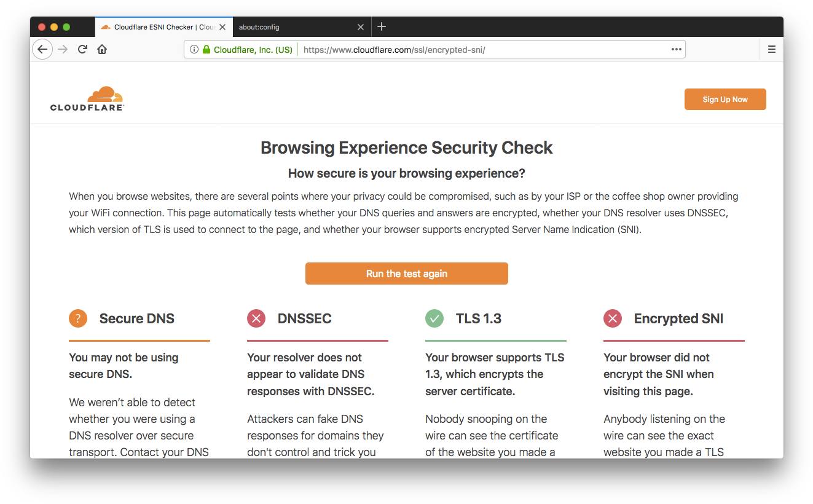Click the green padlock security icon
Image resolution: width=813 pixels, height=504 pixels.
[206, 50]
